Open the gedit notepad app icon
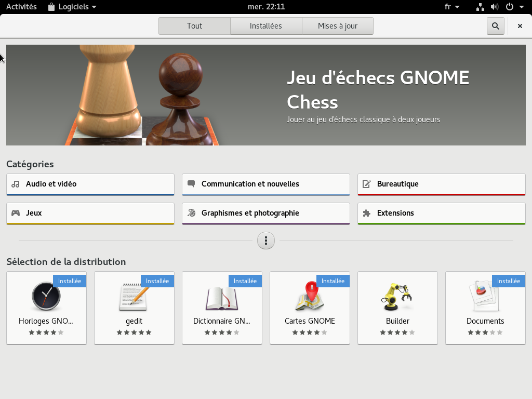The height and width of the screenshot is (399, 532). click(x=134, y=297)
